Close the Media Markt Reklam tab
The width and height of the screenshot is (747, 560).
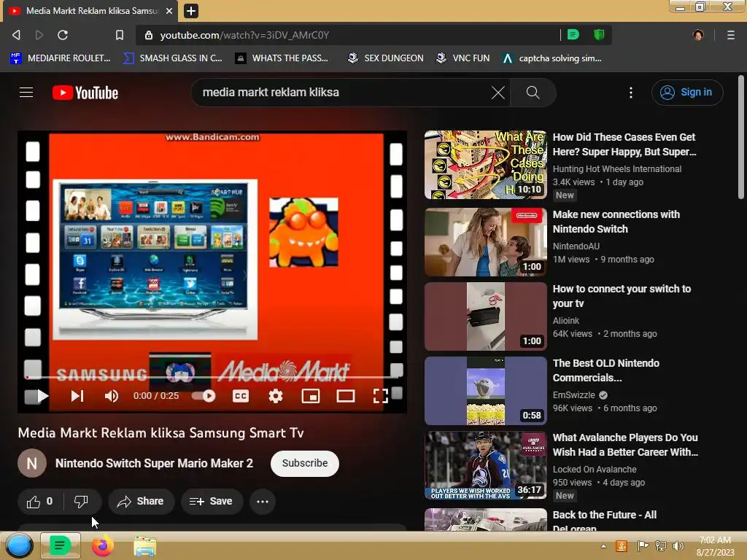[169, 10]
